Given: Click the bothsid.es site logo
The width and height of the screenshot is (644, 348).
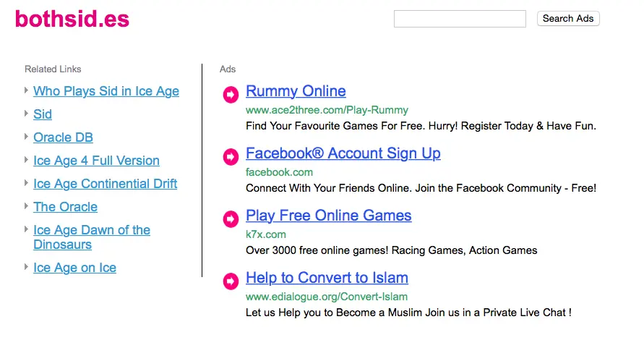Looking at the screenshot, I should (72, 19).
